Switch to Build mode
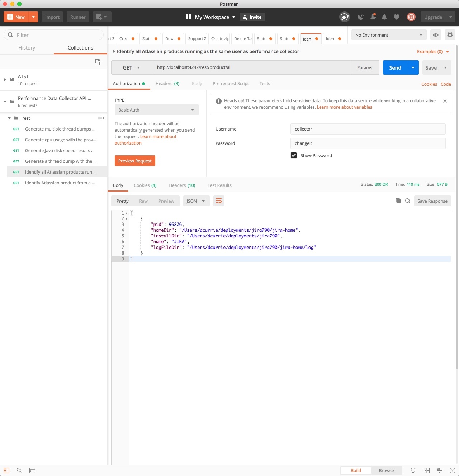 click(x=356, y=471)
